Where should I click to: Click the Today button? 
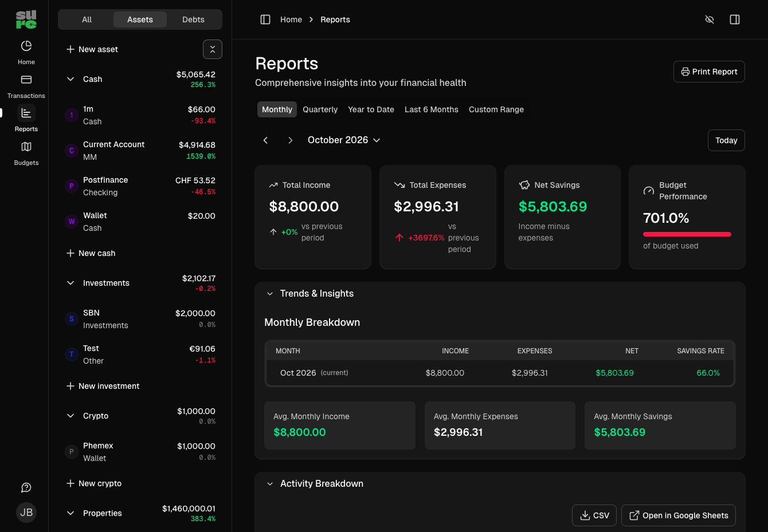click(x=726, y=140)
